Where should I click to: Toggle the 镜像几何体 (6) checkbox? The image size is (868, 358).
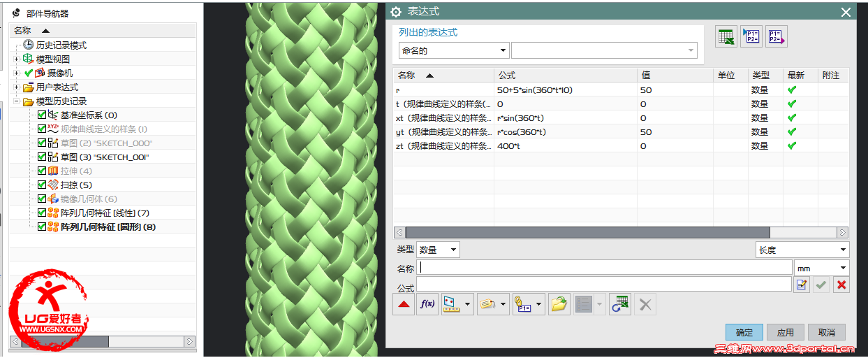pos(42,199)
